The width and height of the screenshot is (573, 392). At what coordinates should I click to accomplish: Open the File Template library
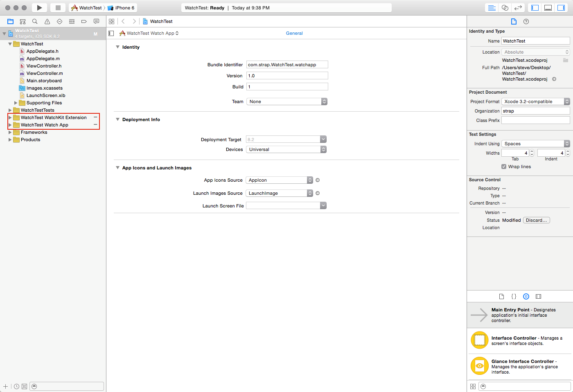tap(501, 296)
